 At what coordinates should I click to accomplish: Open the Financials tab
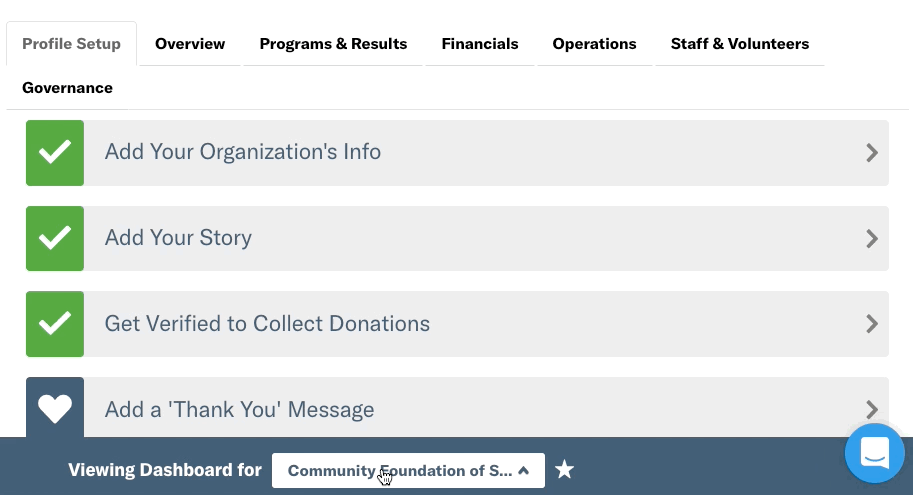[480, 44]
